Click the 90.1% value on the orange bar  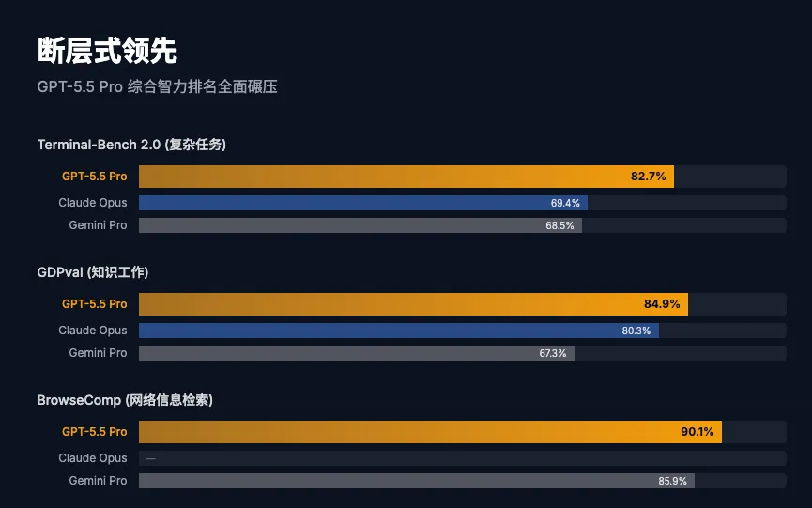pos(697,432)
